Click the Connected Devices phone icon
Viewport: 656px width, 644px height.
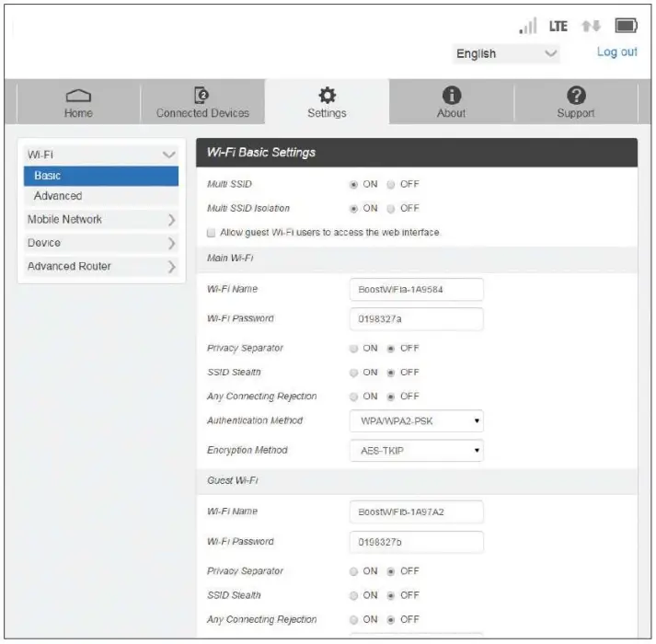tap(202, 95)
